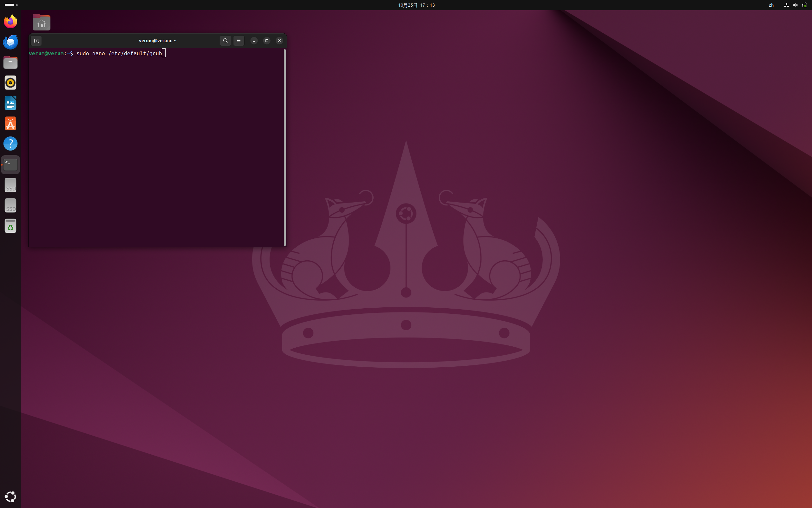Open the second SSD drive icon
The image size is (812, 508).
tap(10, 205)
